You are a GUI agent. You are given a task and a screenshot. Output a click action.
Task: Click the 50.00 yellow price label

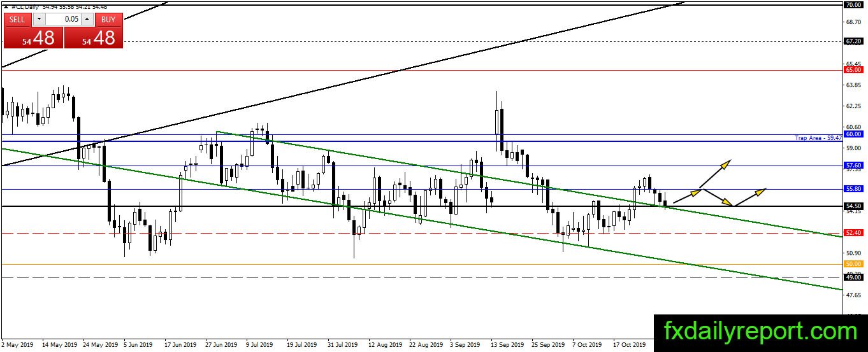point(853,264)
